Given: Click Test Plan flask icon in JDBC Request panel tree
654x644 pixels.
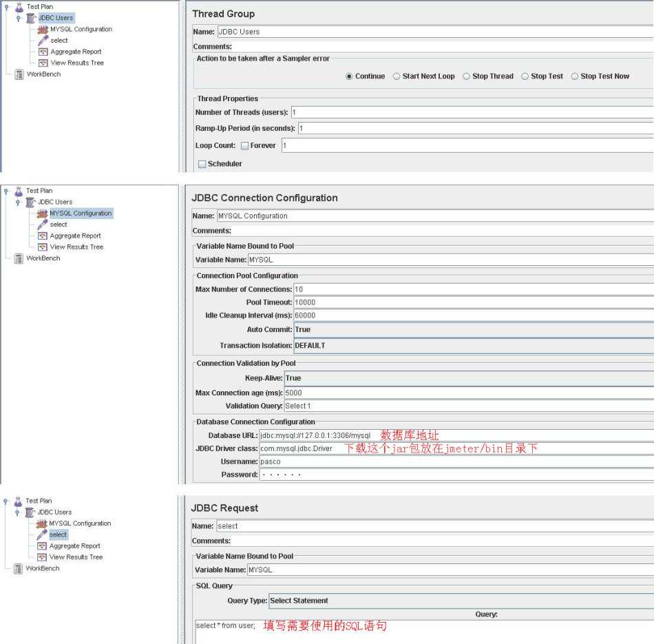Looking at the screenshot, I should click(18, 501).
